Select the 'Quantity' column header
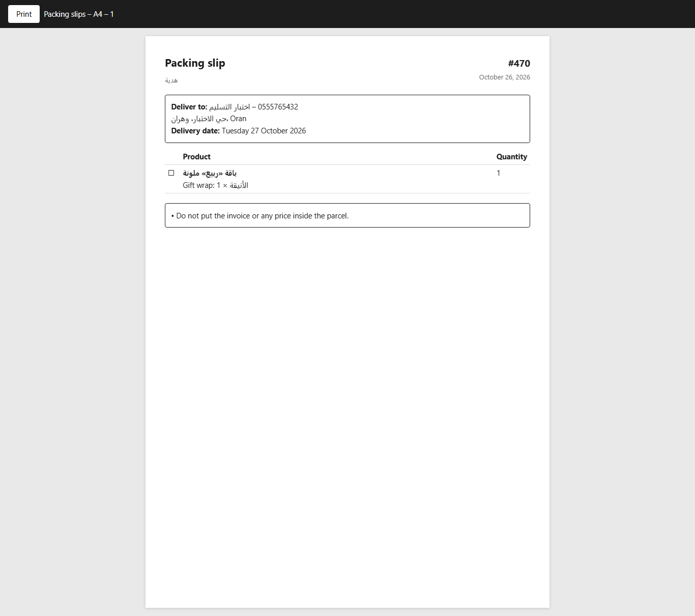The height and width of the screenshot is (616, 695). point(512,157)
